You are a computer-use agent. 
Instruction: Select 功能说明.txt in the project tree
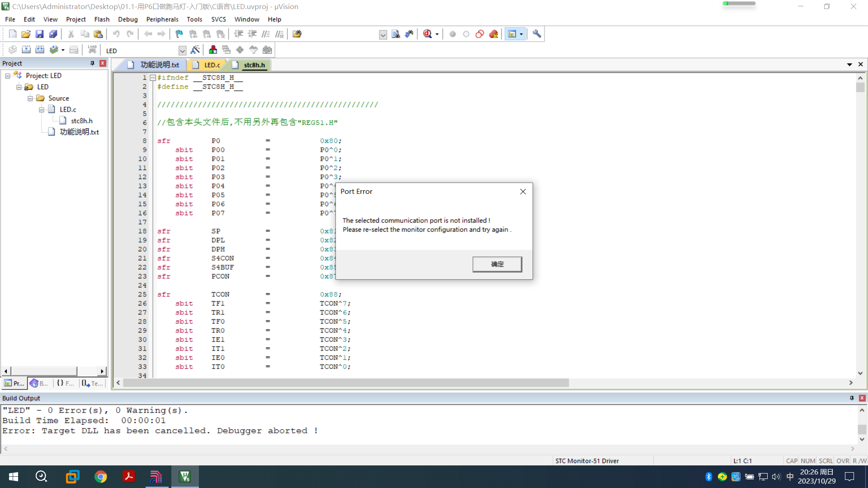click(79, 132)
